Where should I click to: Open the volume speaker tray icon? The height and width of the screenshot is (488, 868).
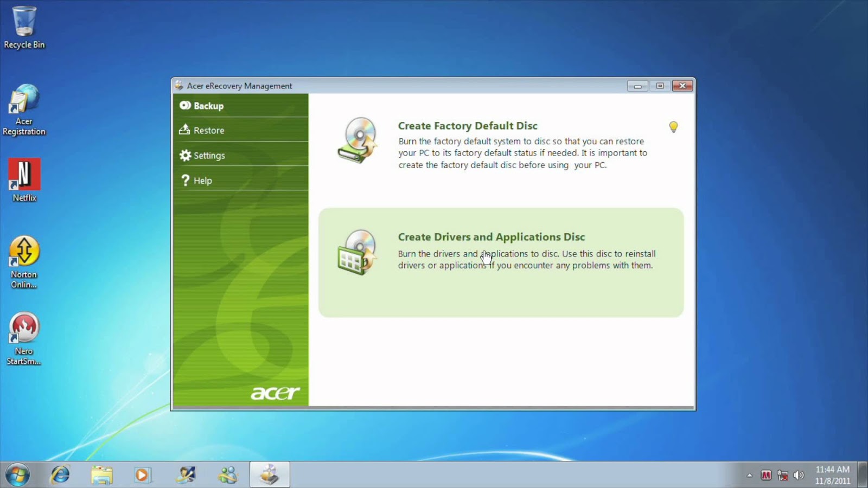pos(799,476)
